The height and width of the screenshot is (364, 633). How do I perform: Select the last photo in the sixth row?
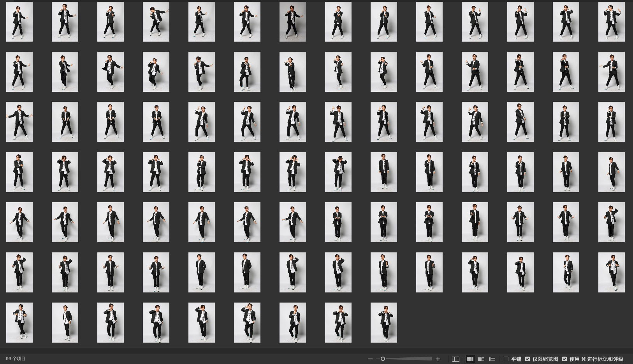pos(612,273)
